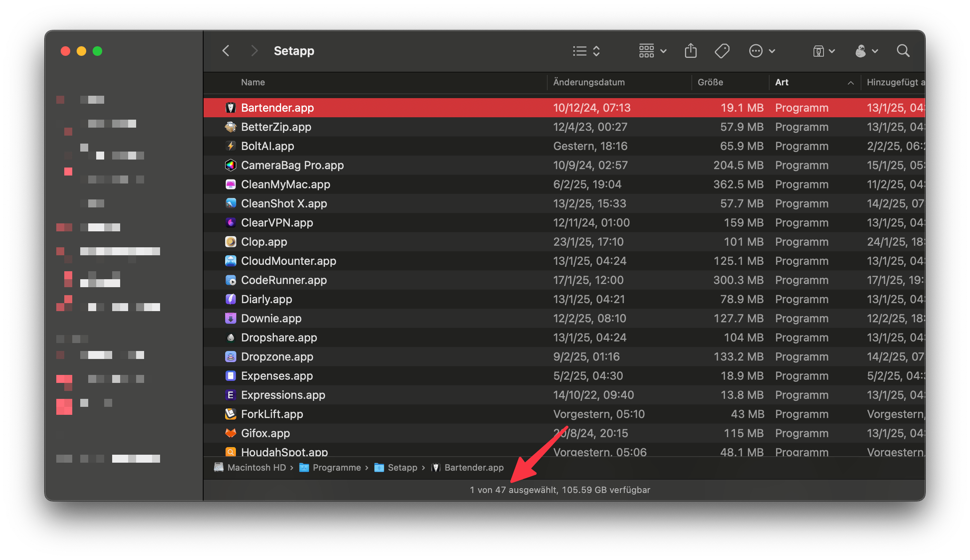970x560 pixels.
Task: Click the '13.8 MB' size cell
Action: click(742, 395)
